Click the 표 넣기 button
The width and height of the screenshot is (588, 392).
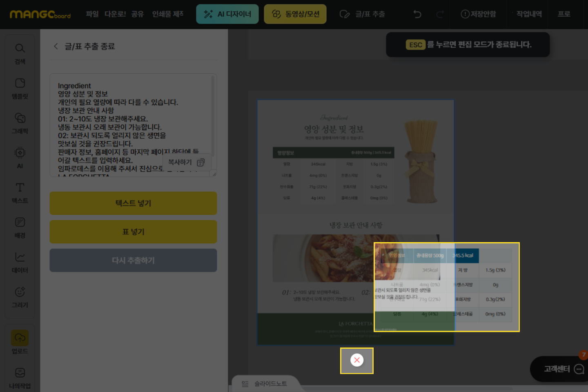[x=133, y=232]
